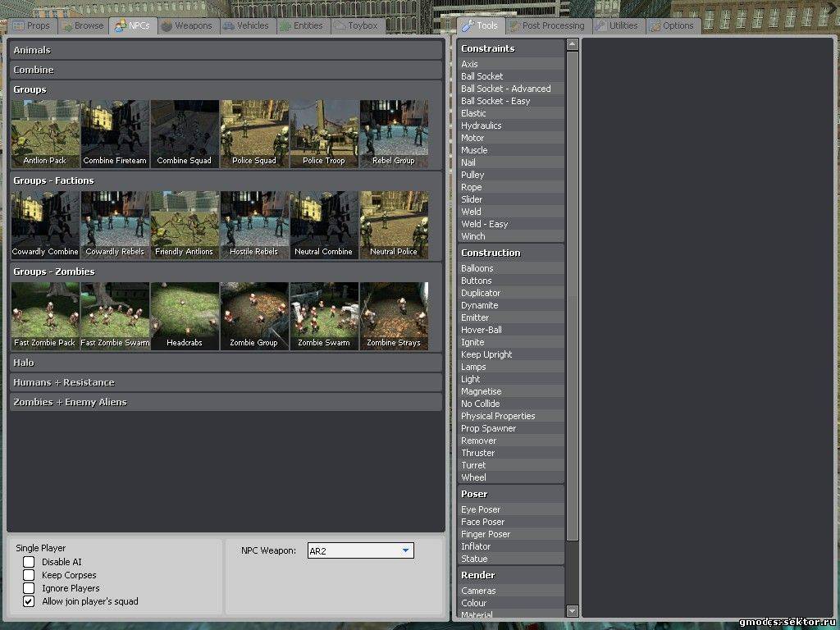Spawn the Police Troop group
Viewport: 840px width, 630px height.
tap(324, 134)
